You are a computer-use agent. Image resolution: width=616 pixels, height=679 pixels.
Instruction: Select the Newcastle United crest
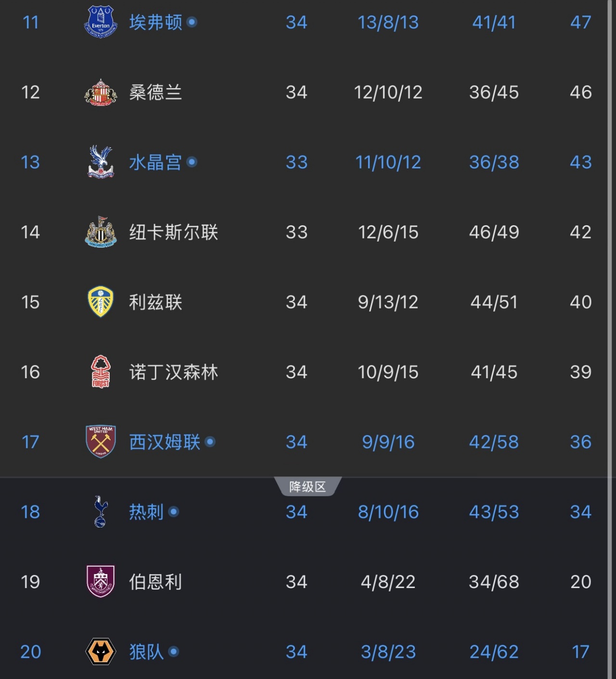tap(101, 232)
